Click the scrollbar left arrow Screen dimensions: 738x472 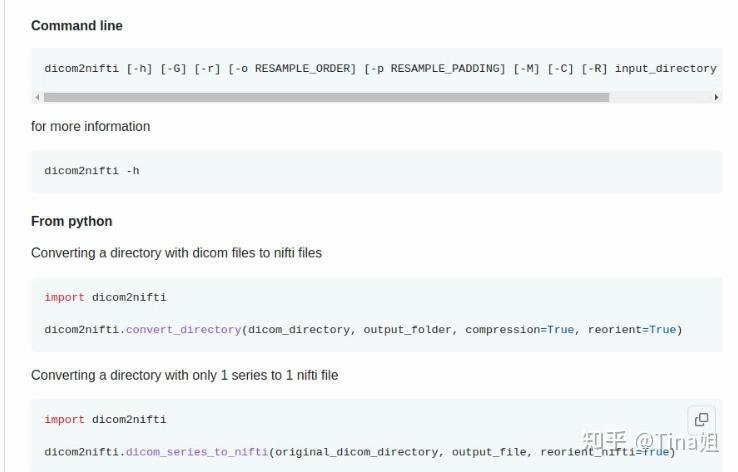(x=37, y=97)
